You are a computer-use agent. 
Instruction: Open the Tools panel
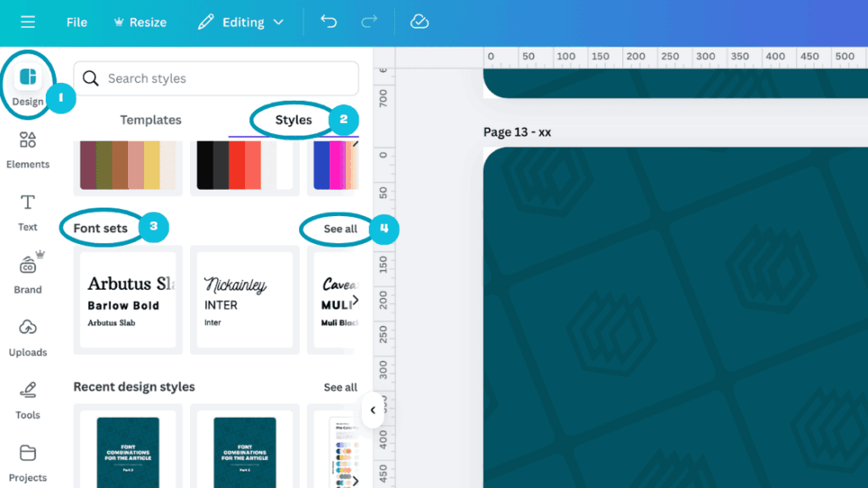[x=28, y=399]
